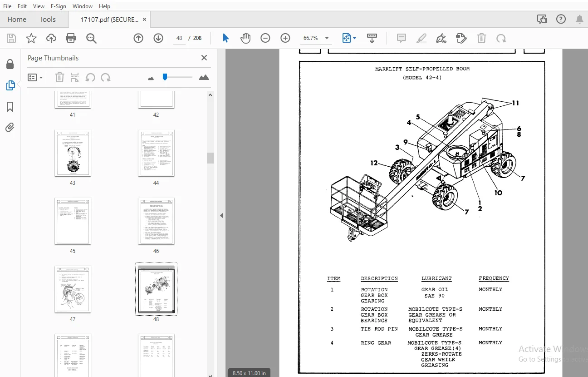Upload the file via the cloud icon

[51, 38]
